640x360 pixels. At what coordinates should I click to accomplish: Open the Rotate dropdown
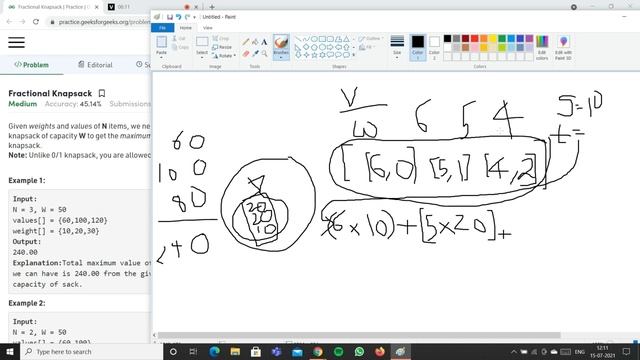tap(224, 56)
